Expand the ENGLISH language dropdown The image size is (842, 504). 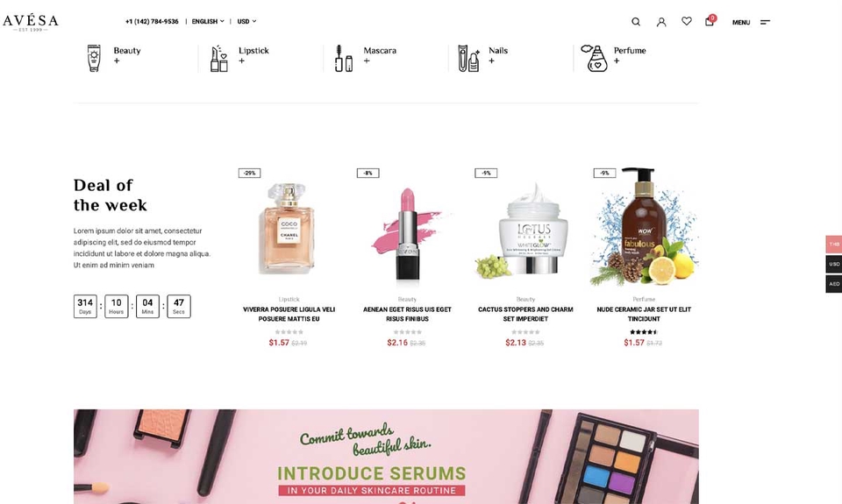pos(208,21)
